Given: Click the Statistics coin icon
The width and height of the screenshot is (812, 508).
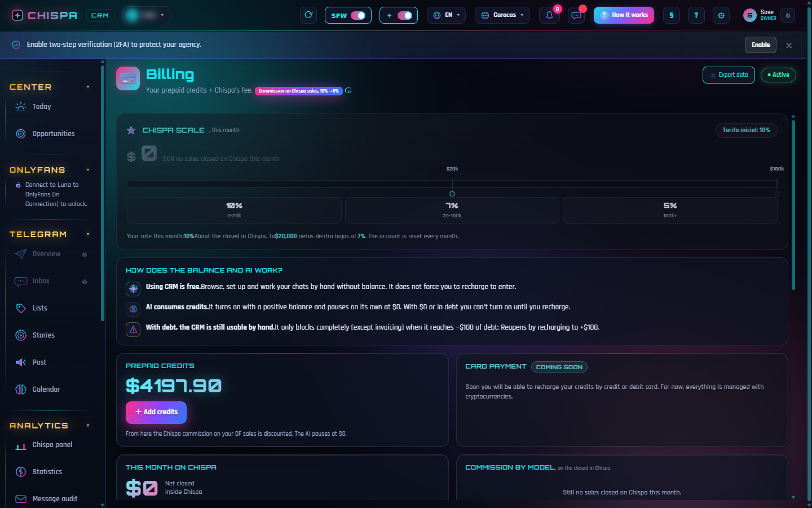Looking at the screenshot, I should pos(21,472).
